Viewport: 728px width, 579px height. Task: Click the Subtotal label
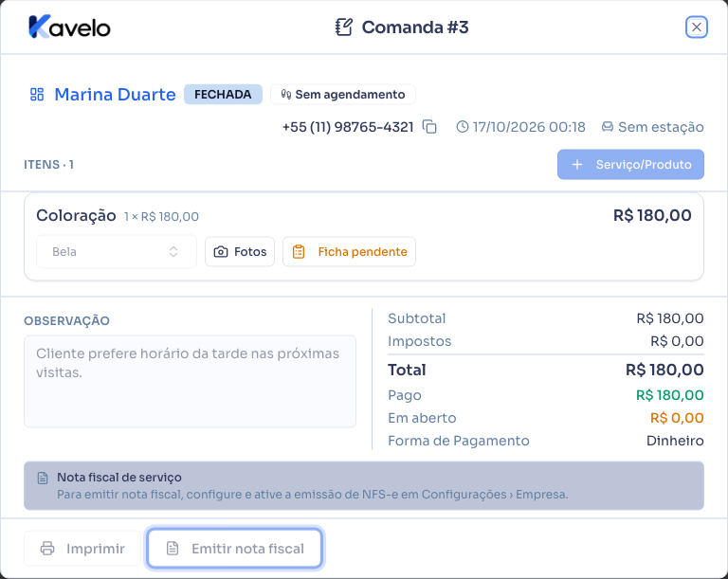coord(416,318)
